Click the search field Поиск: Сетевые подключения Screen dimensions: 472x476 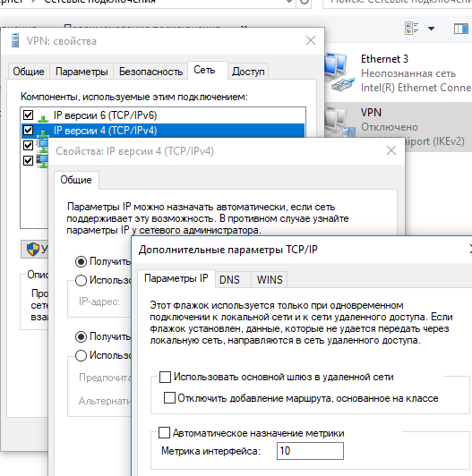398,3
